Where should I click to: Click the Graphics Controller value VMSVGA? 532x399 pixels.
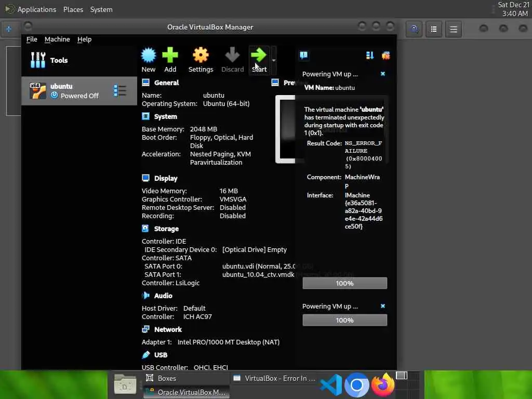[233, 199]
